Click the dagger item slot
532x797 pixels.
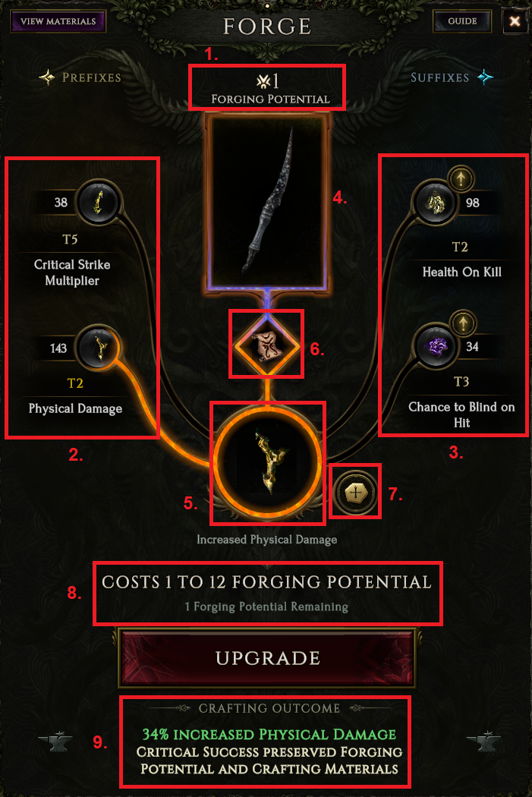pos(267,203)
